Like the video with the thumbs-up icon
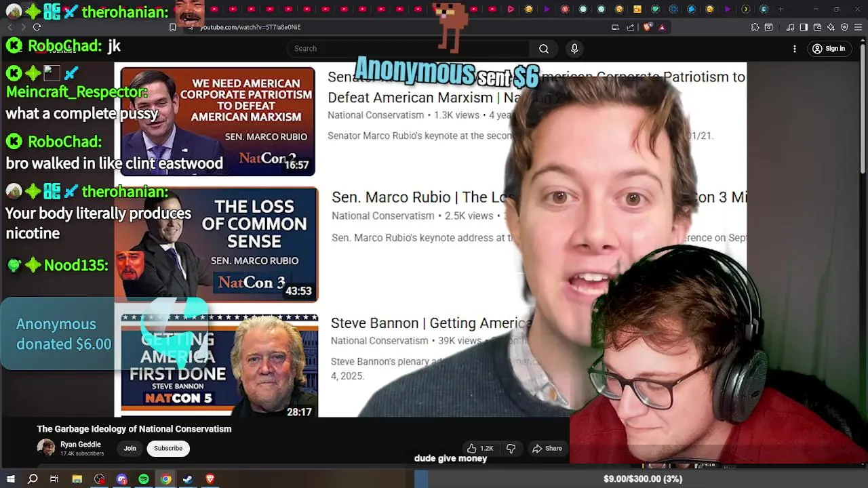 pos(479,449)
